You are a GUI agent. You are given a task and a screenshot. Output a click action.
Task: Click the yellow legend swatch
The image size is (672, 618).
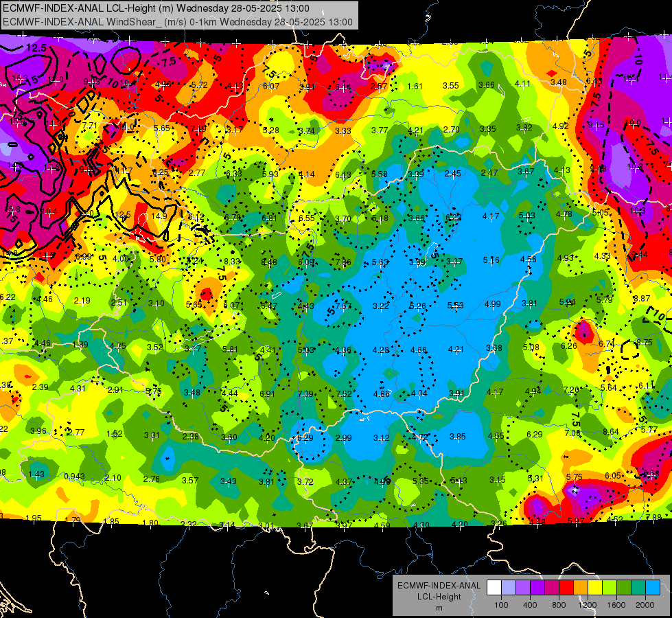click(x=595, y=588)
